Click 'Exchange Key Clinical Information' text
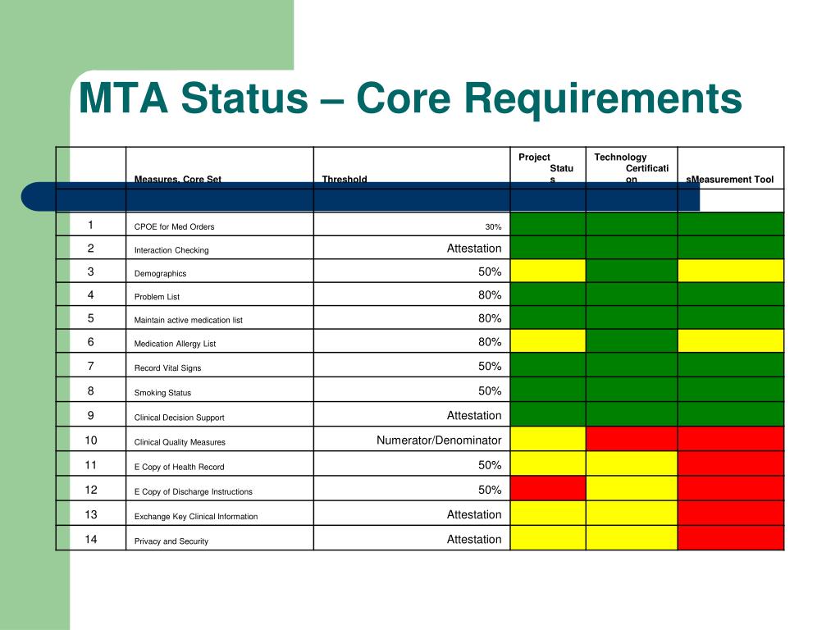This screenshot has height=630, width=840. (196, 517)
